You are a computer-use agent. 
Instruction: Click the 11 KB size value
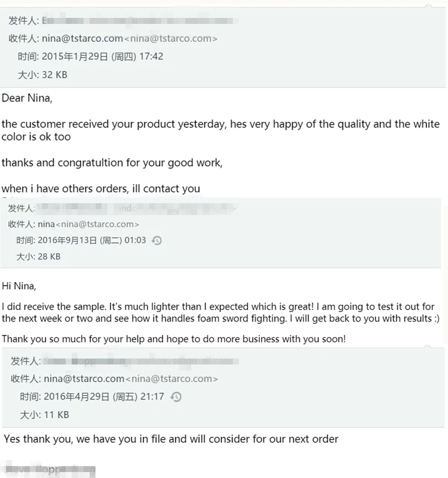coord(56,415)
